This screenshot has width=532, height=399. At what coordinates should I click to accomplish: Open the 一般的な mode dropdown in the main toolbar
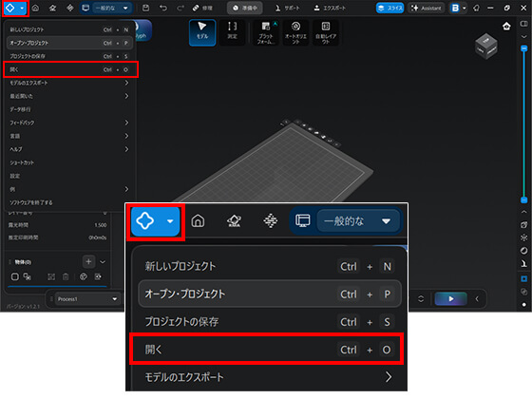pos(112,8)
